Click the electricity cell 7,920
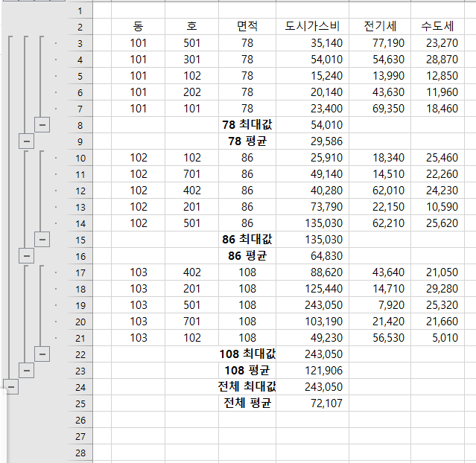This screenshot has height=463, width=476. pyautogui.click(x=380, y=305)
